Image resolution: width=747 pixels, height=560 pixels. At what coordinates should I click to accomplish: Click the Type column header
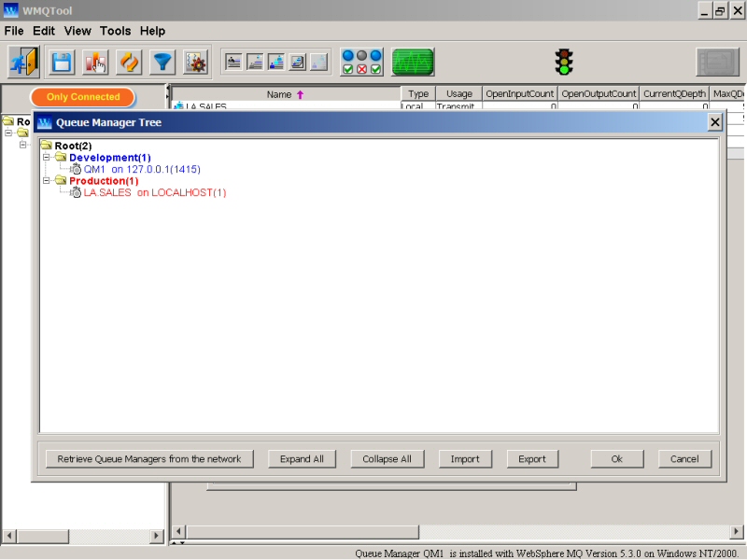pyautogui.click(x=418, y=94)
